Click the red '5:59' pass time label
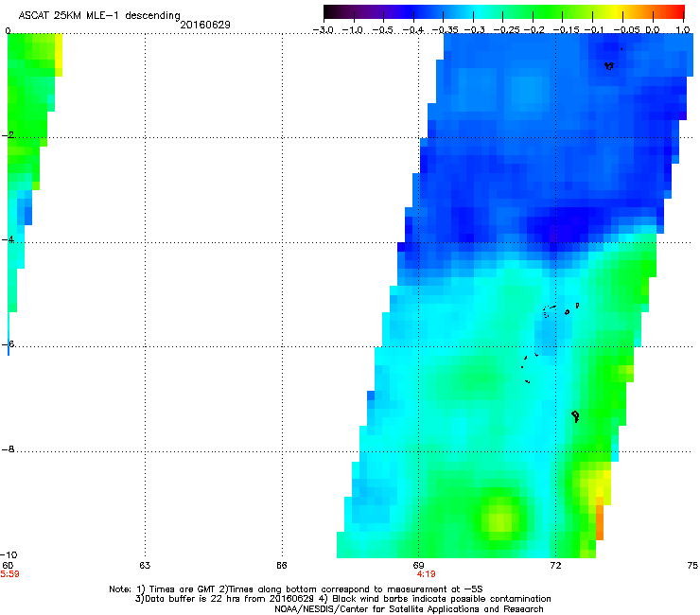The width and height of the screenshot is (700, 615). pos(9,574)
